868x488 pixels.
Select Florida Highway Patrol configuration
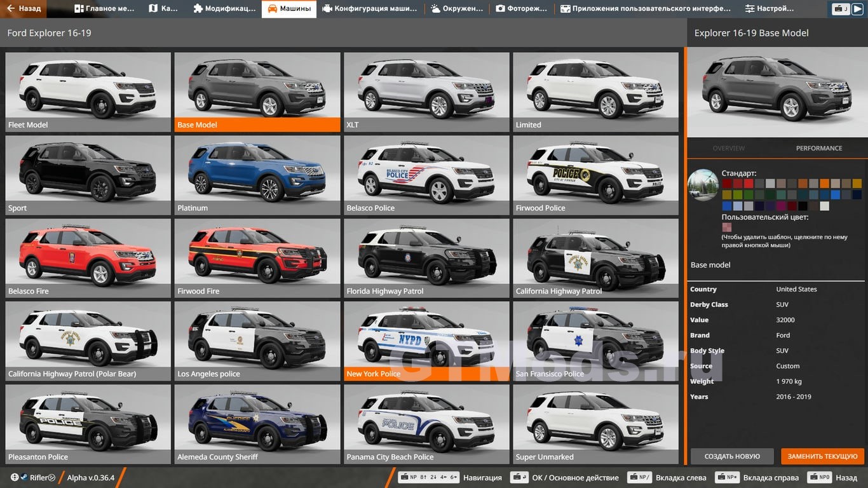pyautogui.click(x=426, y=259)
